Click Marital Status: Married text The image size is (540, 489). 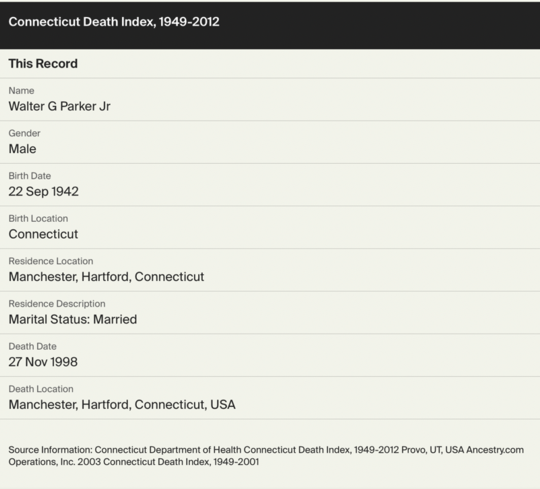[x=73, y=319]
